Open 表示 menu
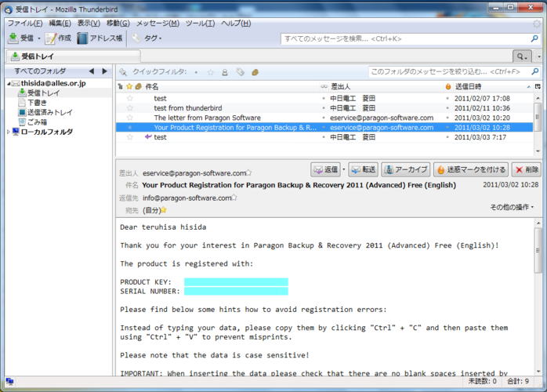 pyautogui.click(x=89, y=23)
